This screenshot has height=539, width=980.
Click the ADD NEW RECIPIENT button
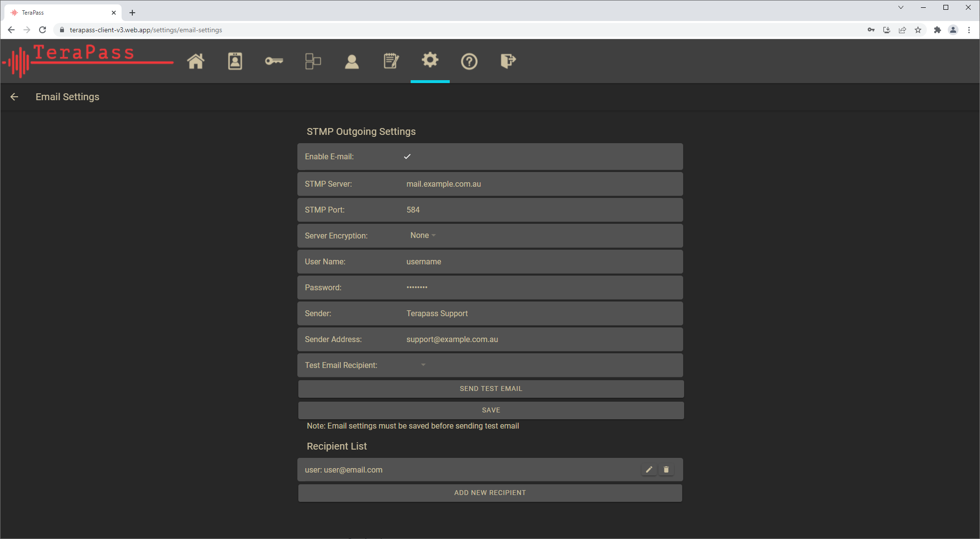tap(490, 493)
